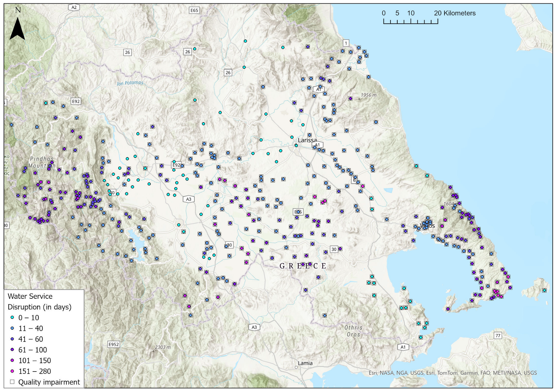Click the scale bar graphic
This screenshot has height=392, width=556.
(x=410, y=22)
